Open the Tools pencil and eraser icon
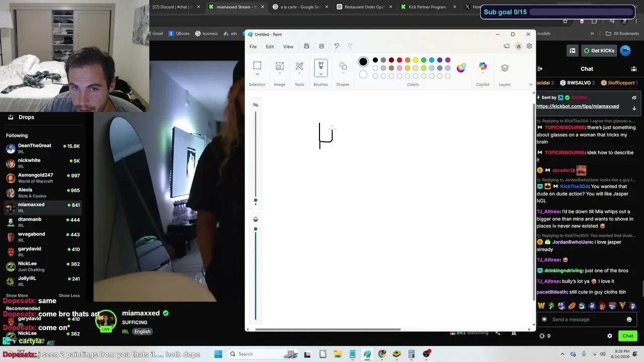 pos(299,66)
